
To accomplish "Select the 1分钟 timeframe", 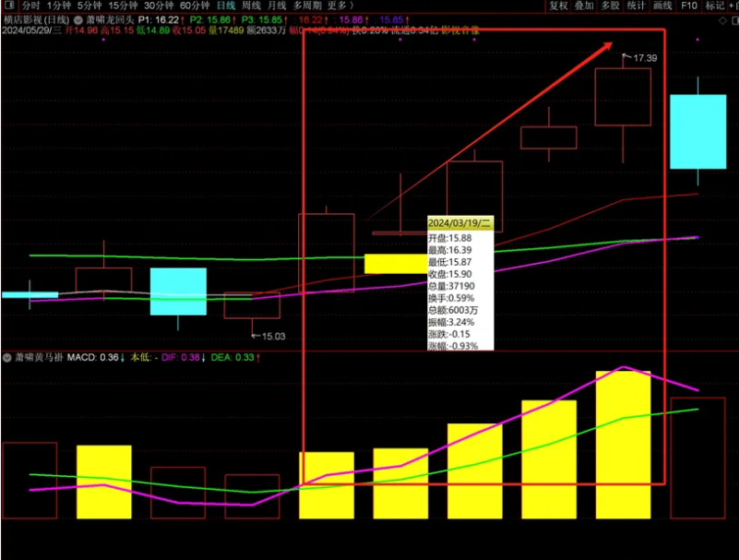I will click(61, 6).
